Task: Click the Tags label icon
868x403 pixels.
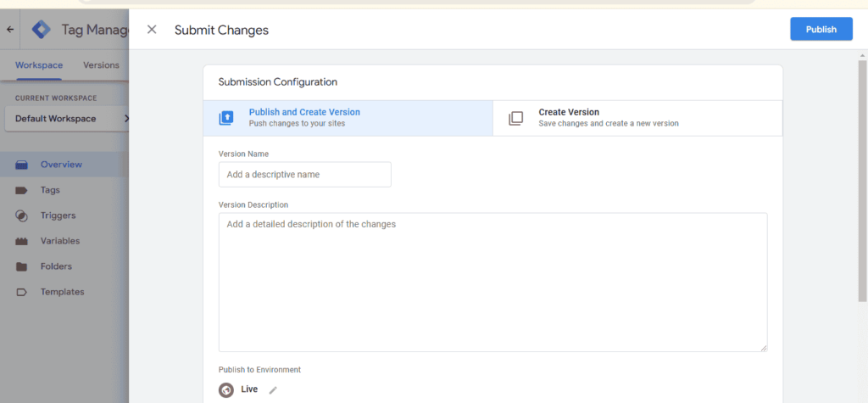Action: [x=21, y=190]
